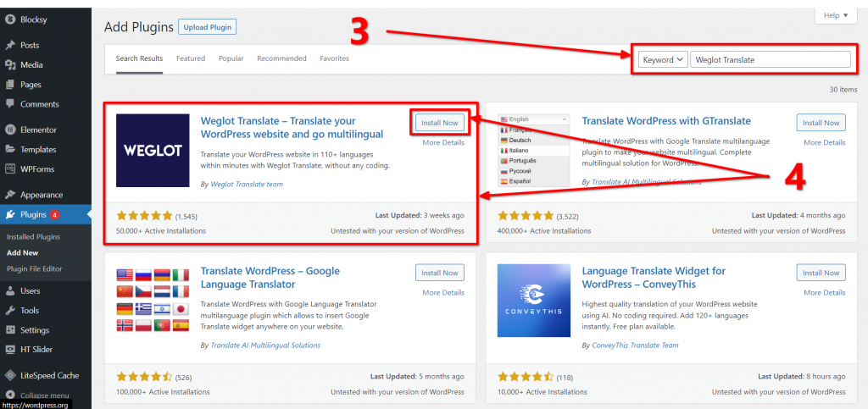The height and width of the screenshot is (409, 868).
Task: Open the Keyword search type dropdown
Action: coord(663,59)
